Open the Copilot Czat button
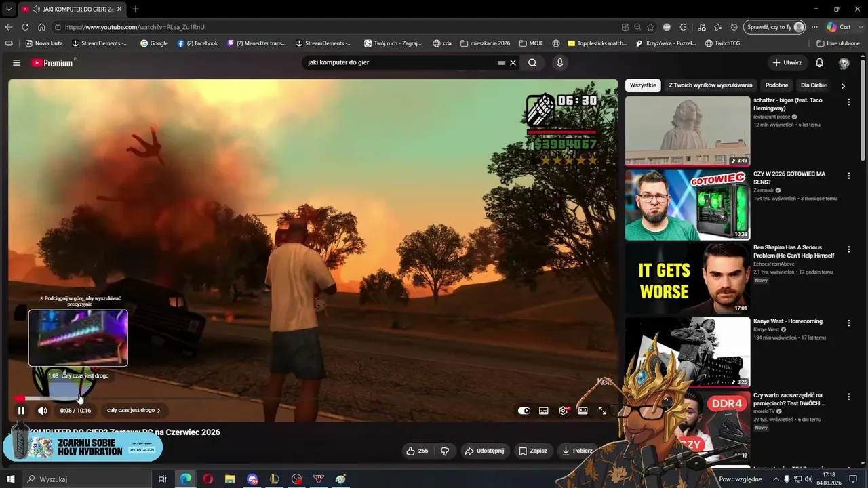868x488 pixels. (x=839, y=27)
